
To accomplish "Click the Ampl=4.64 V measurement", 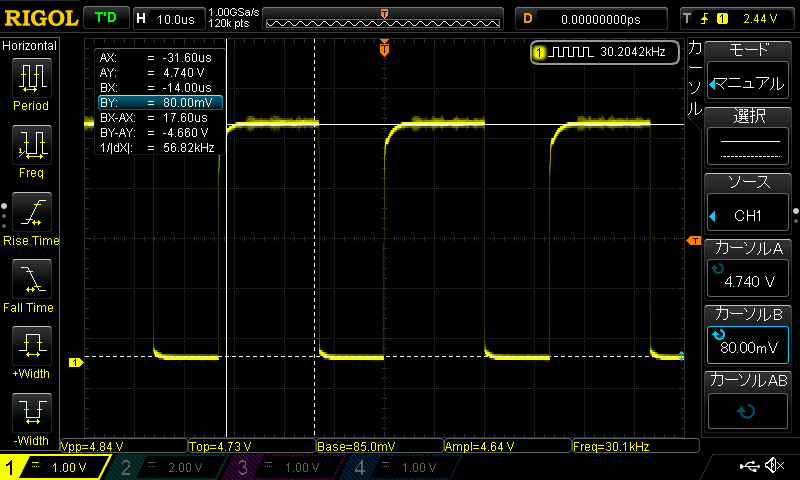I will (x=508, y=447).
